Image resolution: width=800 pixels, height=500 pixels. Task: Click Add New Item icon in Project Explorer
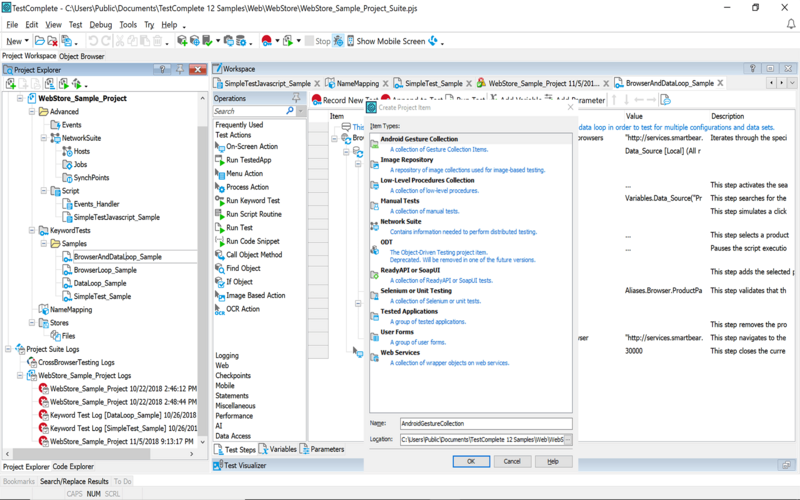10,84
